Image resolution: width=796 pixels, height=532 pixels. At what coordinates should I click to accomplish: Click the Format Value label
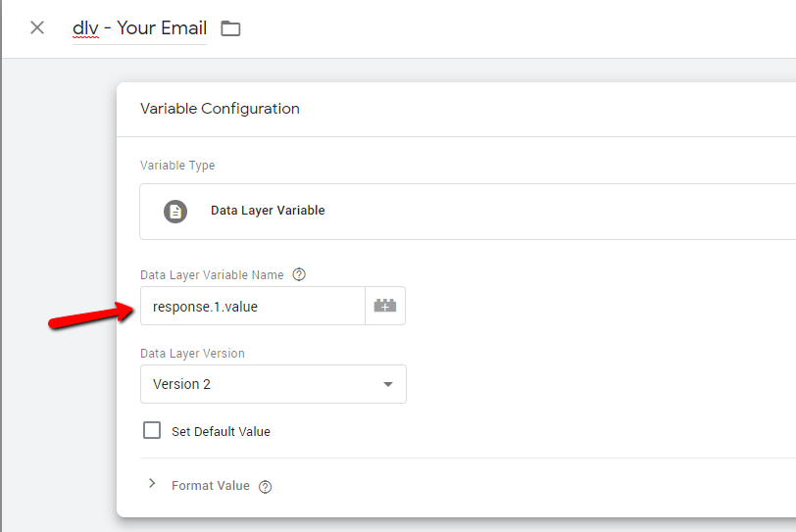tap(211, 486)
